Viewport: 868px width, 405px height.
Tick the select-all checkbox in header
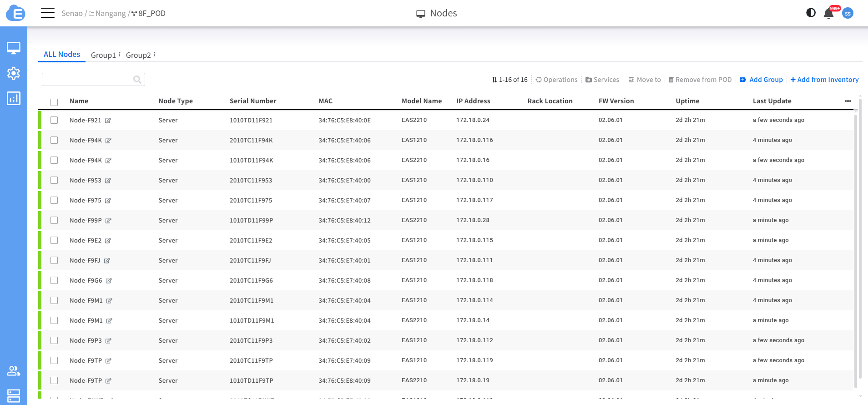pos(54,102)
